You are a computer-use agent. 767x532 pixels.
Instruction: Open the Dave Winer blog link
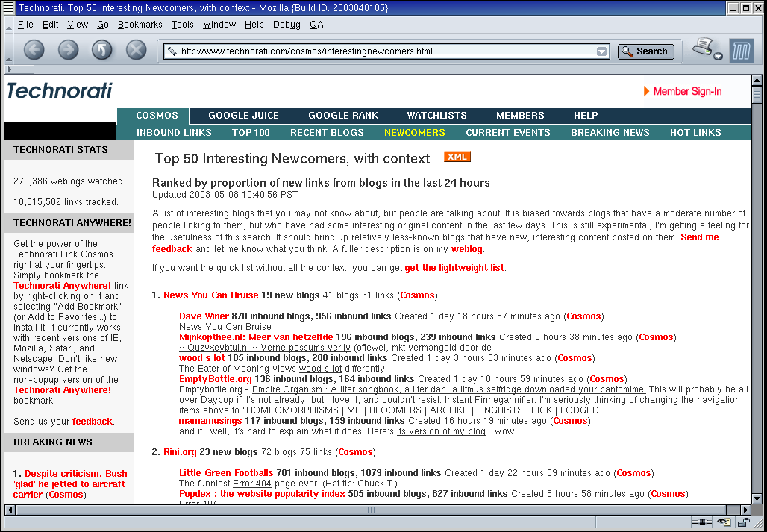pos(204,316)
